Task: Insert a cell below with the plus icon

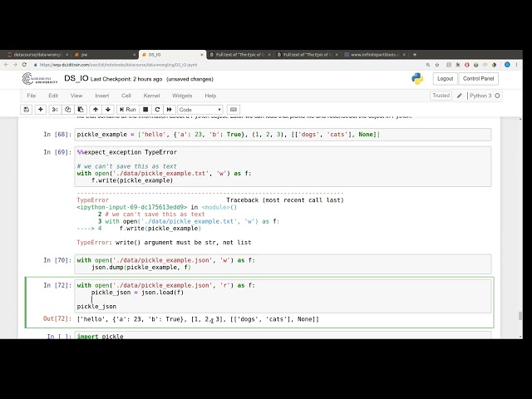Action: coord(41,110)
